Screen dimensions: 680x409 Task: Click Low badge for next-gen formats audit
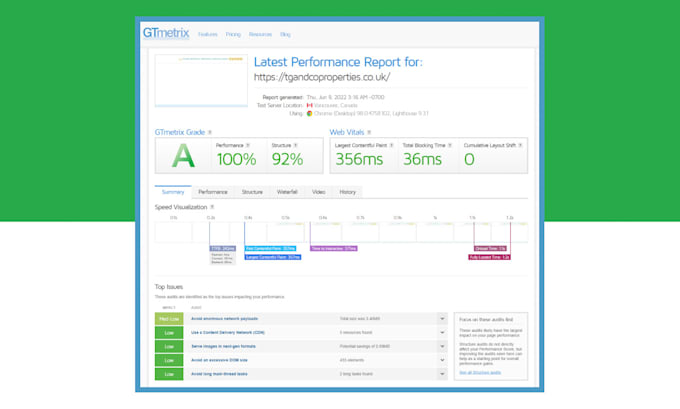tap(169, 347)
